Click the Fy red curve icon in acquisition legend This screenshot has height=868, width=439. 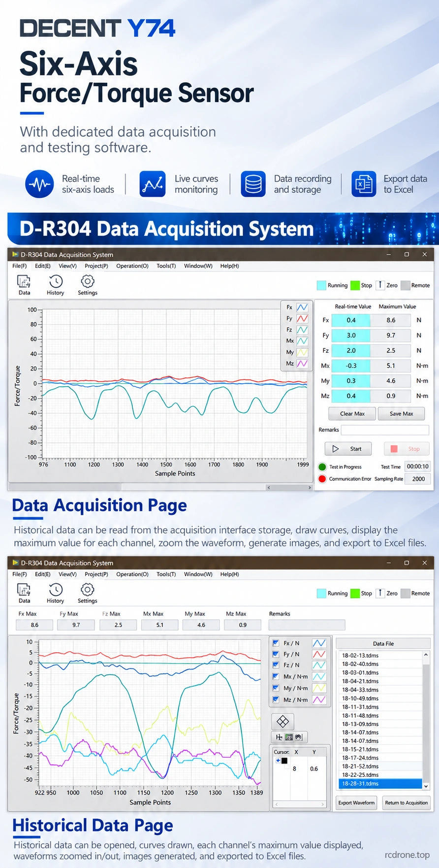[302, 319]
